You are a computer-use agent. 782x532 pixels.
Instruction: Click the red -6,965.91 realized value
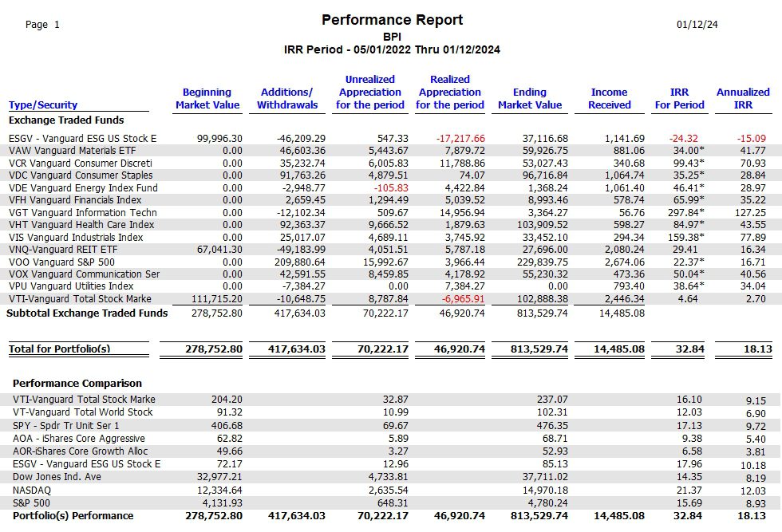point(463,298)
